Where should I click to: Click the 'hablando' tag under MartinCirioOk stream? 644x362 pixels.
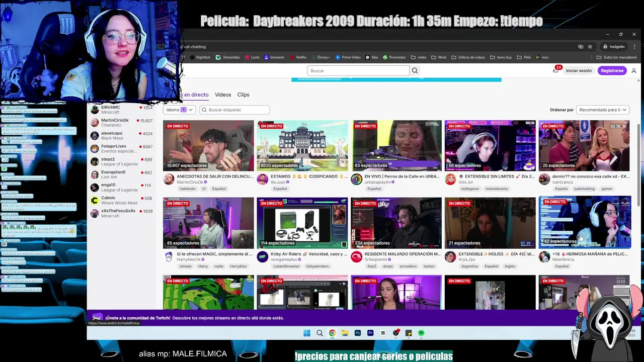[187, 189]
